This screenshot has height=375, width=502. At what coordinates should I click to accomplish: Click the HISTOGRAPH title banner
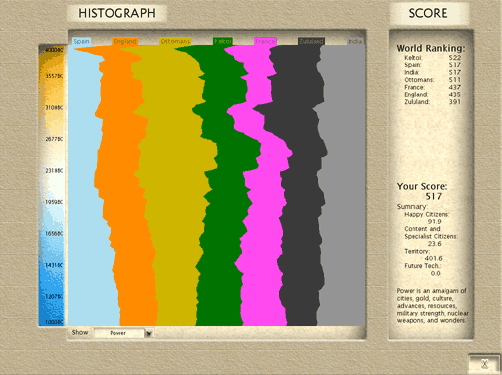coord(117,13)
